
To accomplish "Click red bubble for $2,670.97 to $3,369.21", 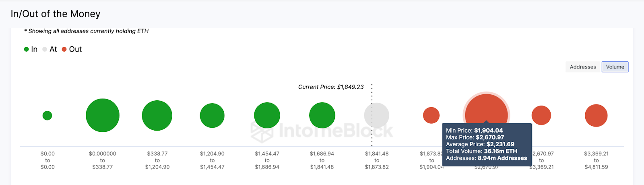I will coord(541,116).
